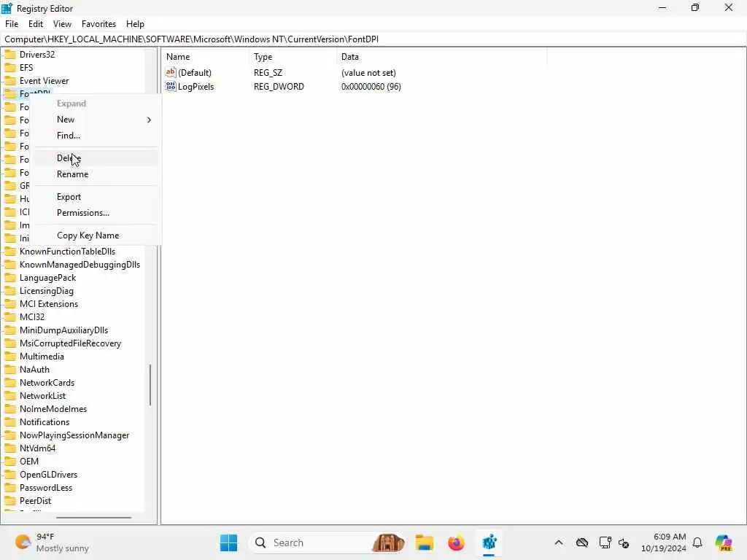Open the Copilot preview icon
Image resolution: width=747 pixels, height=560 pixels.
click(x=724, y=542)
